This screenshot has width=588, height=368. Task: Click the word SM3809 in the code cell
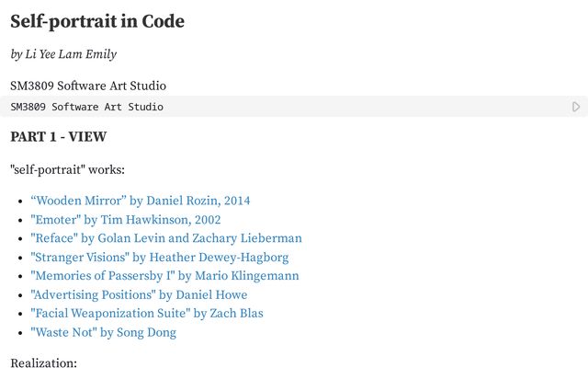[x=28, y=107]
